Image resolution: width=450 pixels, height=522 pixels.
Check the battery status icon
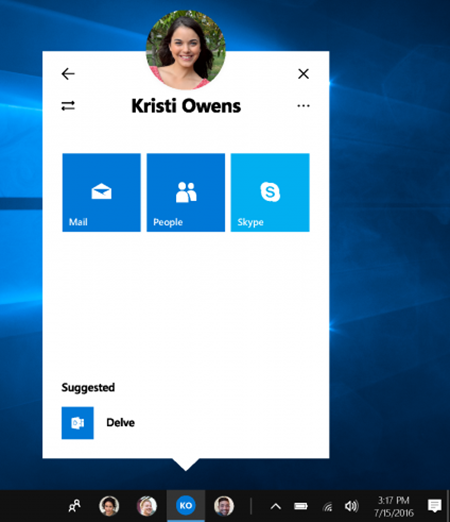301,506
